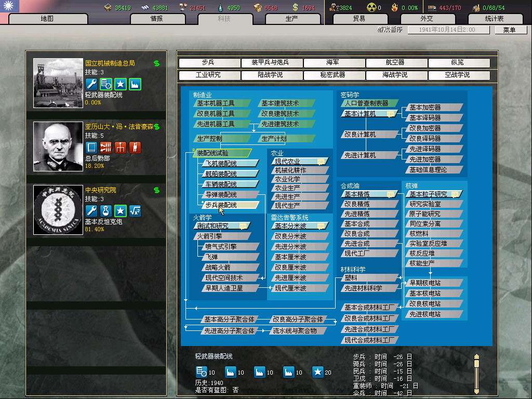Select the 装甲兵与炮兵 tech category
The image size is (532, 399).
tap(272, 62)
